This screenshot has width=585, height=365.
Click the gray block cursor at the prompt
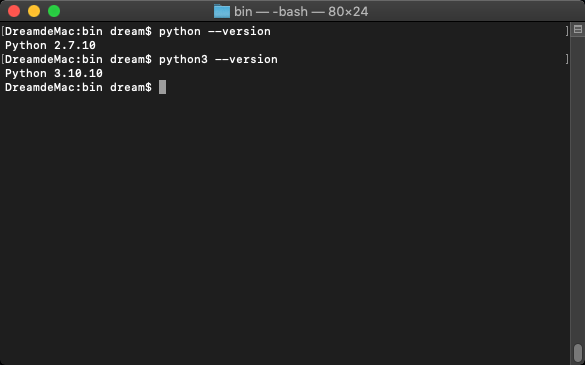click(162, 87)
